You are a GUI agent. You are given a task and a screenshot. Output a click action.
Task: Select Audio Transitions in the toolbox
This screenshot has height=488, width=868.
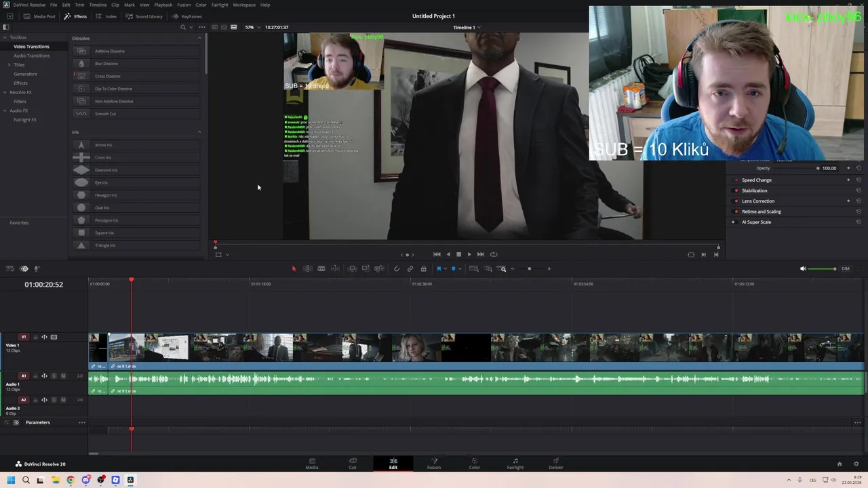[32, 56]
